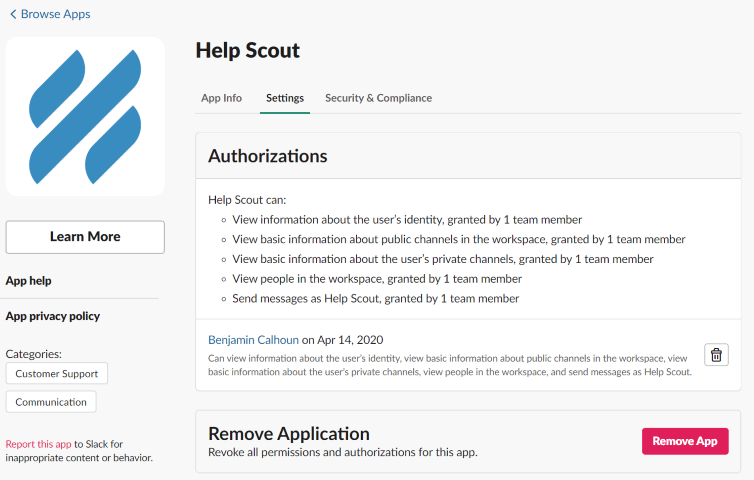Click the Remove Application heading
754x480 pixels.
(289, 433)
